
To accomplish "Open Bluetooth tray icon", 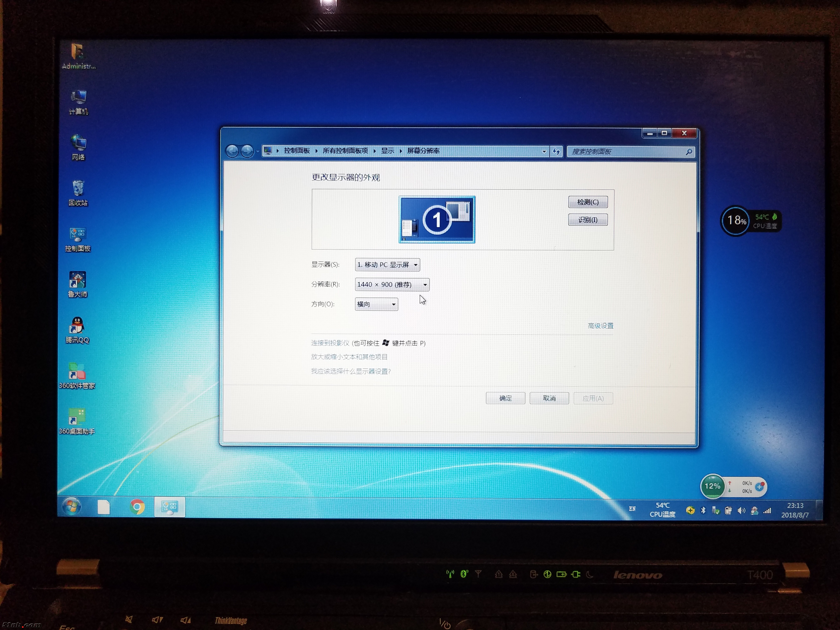I will coord(703,510).
